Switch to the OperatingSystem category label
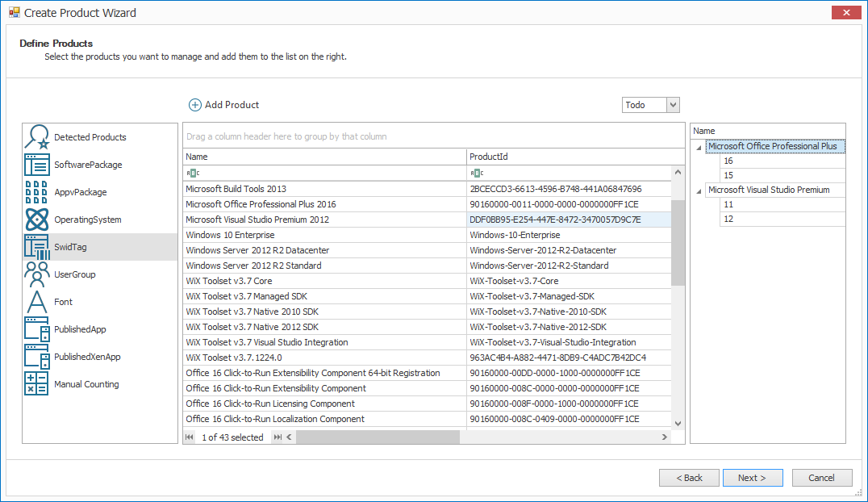This screenshot has width=868, height=502. click(x=87, y=220)
